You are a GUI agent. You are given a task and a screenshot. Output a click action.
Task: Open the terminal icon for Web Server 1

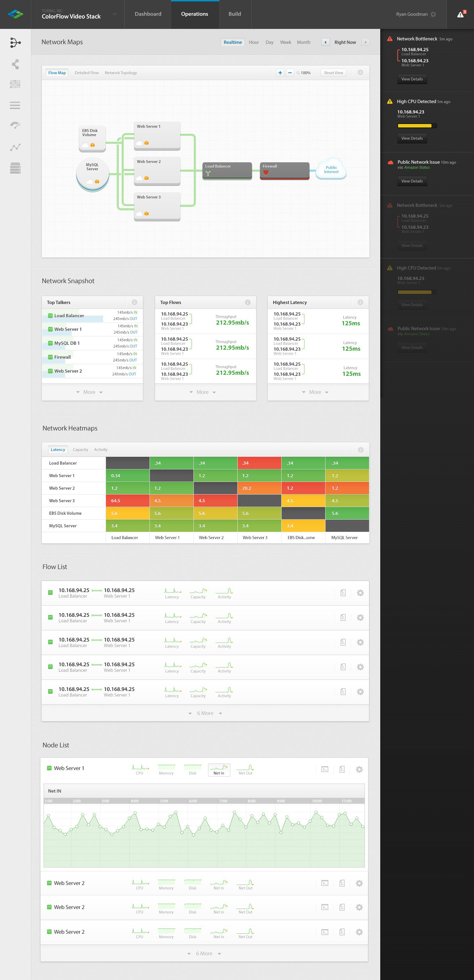click(x=325, y=769)
